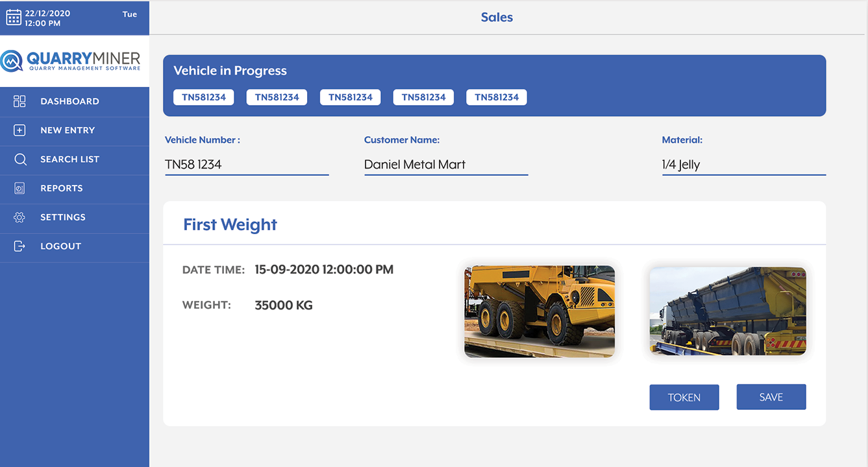The height and width of the screenshot is (467, 868).
Task: Click the Tue day label
Action: coord(130,14)
